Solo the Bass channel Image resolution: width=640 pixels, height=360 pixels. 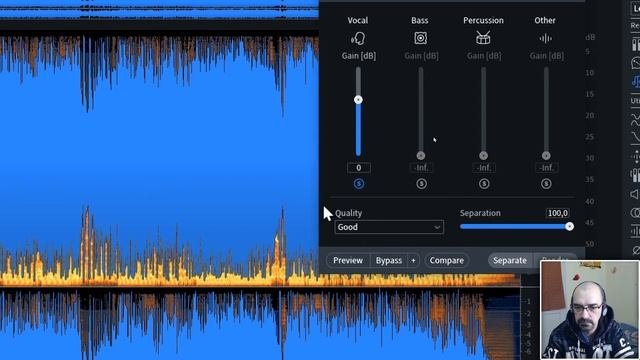coord(421,184)
